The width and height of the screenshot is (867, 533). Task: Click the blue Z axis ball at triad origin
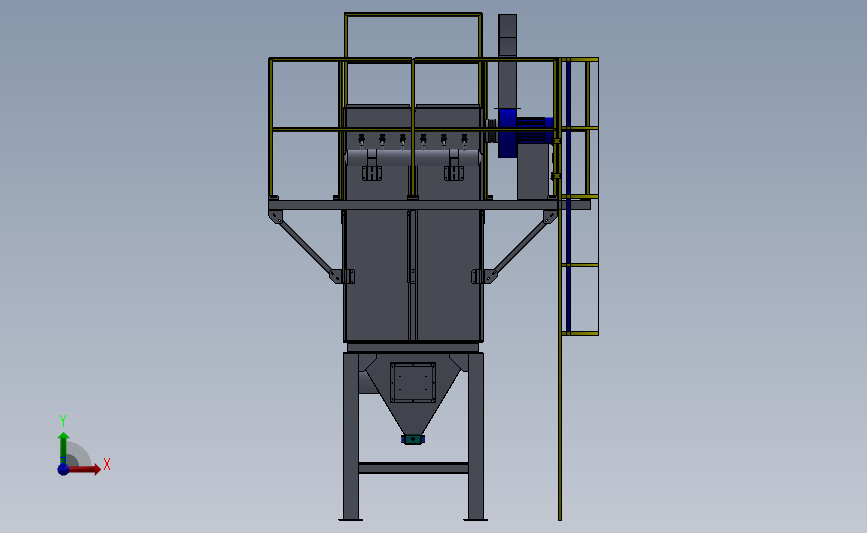[63, 469]
